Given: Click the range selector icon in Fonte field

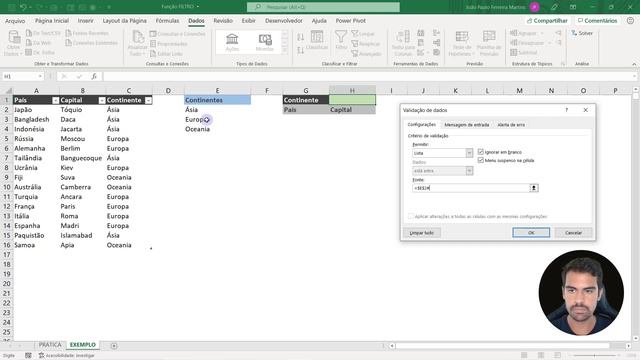Looking at the screenshot, I should pos(533,188).
